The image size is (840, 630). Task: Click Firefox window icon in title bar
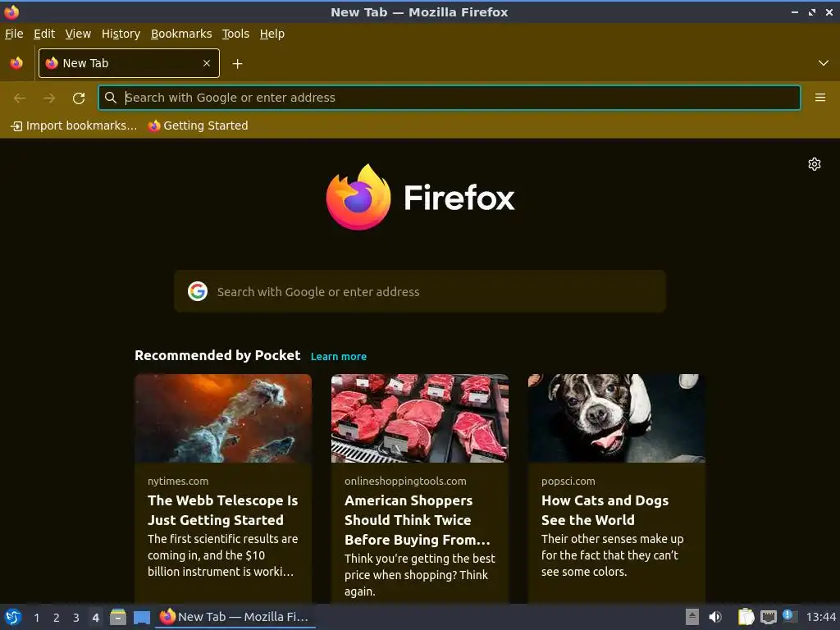coord(11,11)
